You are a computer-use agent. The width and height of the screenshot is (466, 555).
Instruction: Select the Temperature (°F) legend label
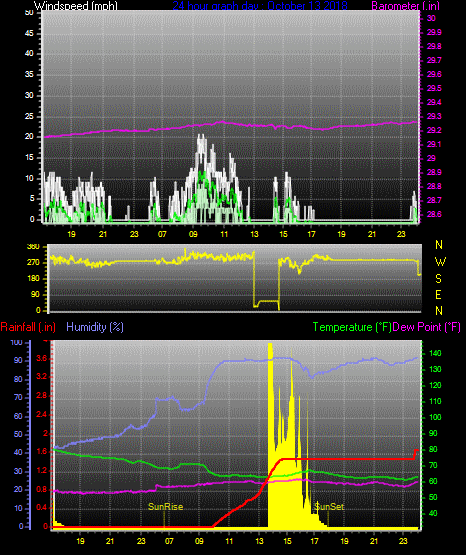pos(352,327)
